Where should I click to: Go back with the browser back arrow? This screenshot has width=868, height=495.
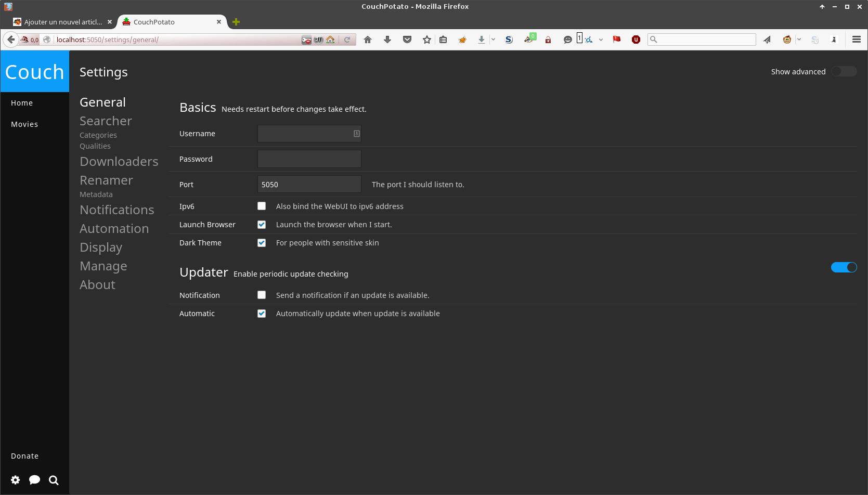click(11, 40)
